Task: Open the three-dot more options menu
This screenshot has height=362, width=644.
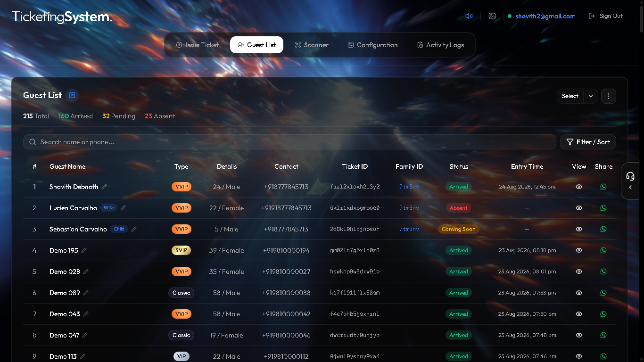Action: click(609, 96)
